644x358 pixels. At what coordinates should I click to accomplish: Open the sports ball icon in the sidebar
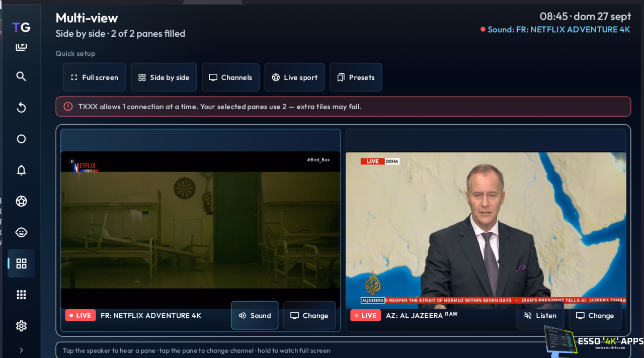[21, 201]
